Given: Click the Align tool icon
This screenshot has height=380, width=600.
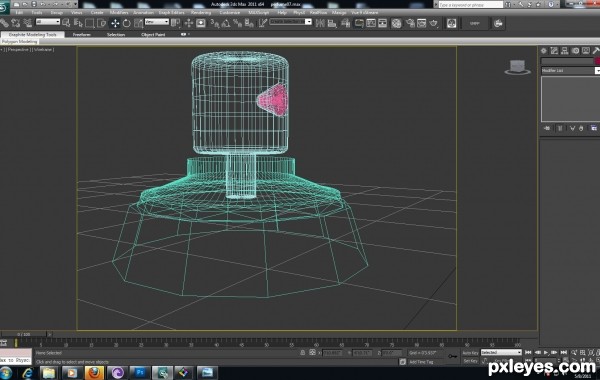Looking at the screenshot, I should (x=332, y=23).
